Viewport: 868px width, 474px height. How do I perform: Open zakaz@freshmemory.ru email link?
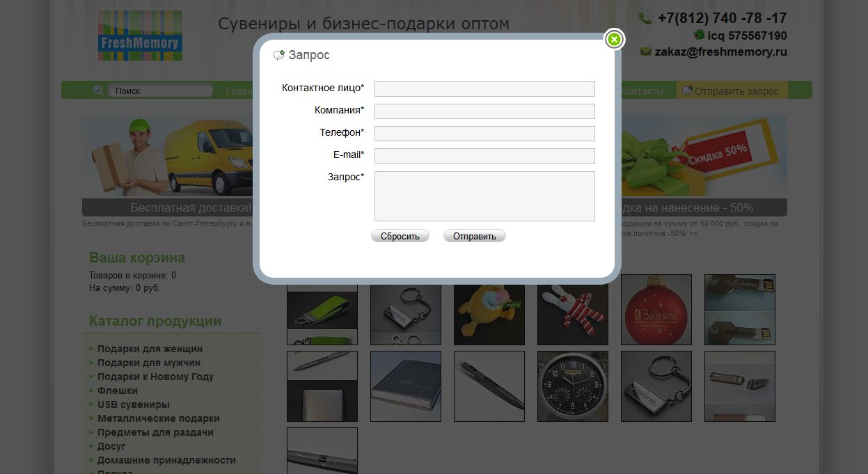click(x=720, y=52)
